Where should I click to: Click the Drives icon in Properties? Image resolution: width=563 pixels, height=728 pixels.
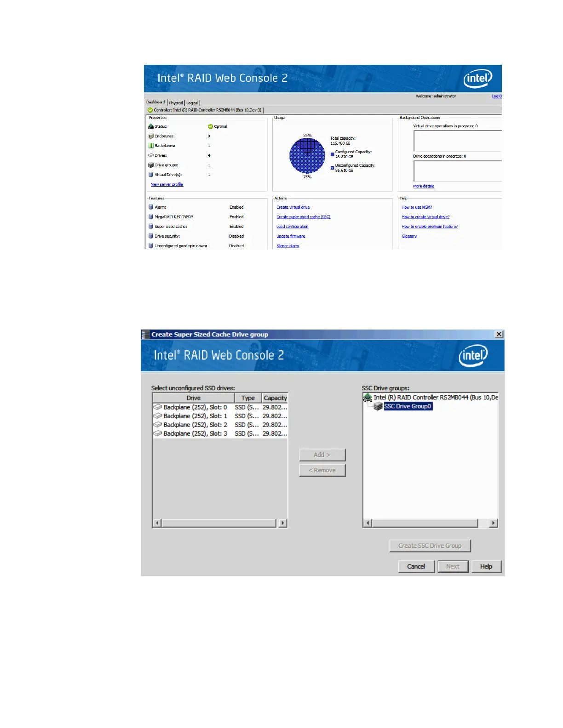[151, 155]
